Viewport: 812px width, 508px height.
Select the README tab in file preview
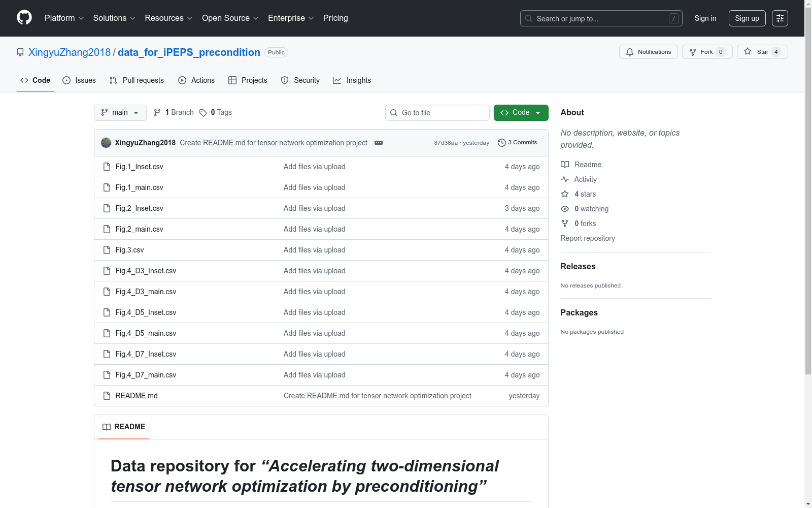coord(124,427)
